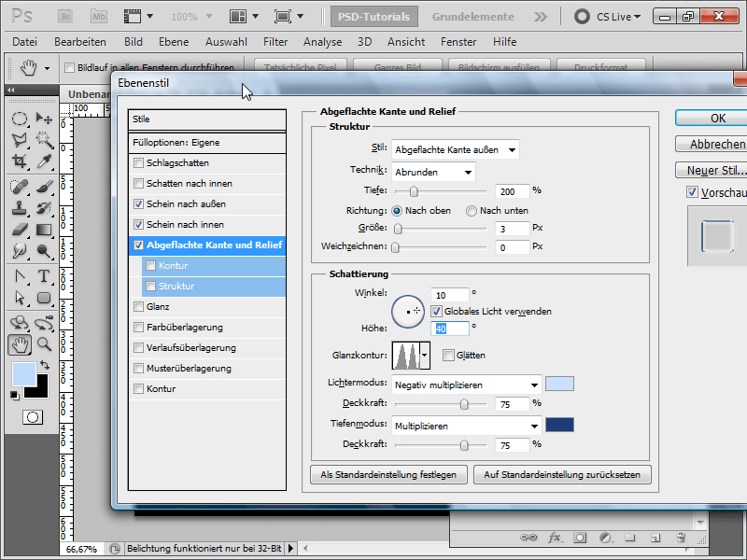Click Auf Standardeinstellung zurücksetzen

(x=562, y=475)
